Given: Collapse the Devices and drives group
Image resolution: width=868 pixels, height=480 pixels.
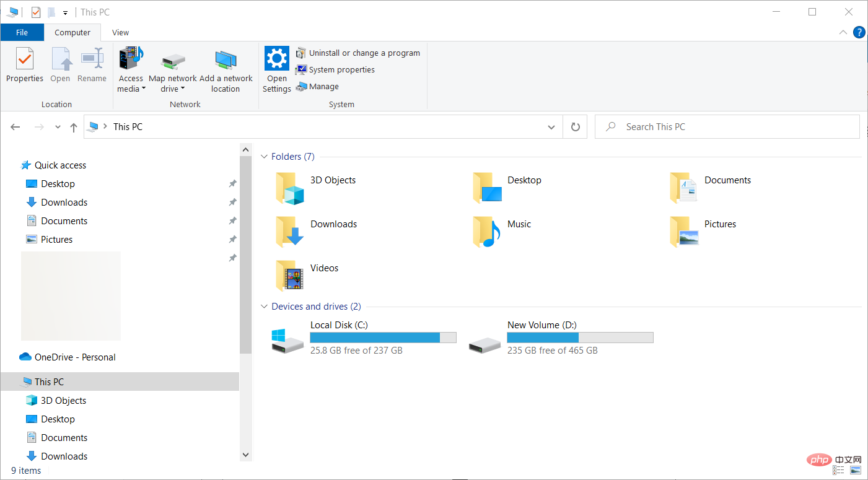Looking at the screenshot, I should pyautogui.click(x=264, y=307).
